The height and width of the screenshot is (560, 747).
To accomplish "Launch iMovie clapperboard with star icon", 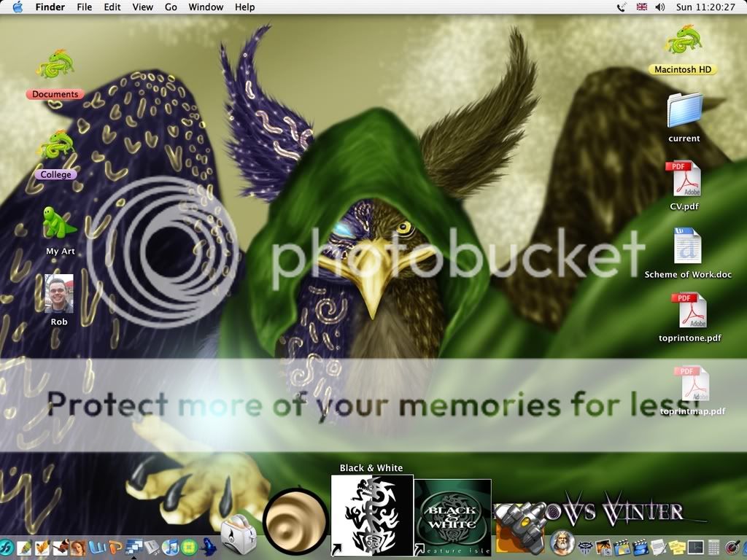I will coord(622,547).
